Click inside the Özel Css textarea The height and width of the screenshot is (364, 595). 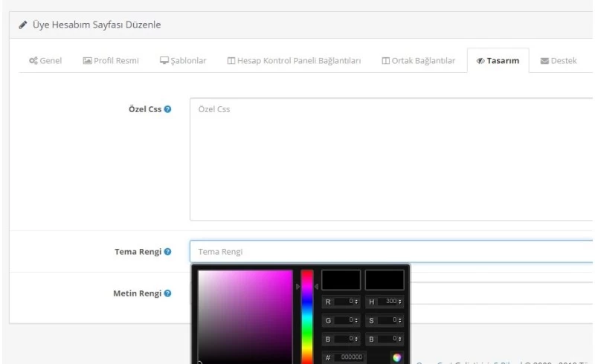click(x=391, y=159)
